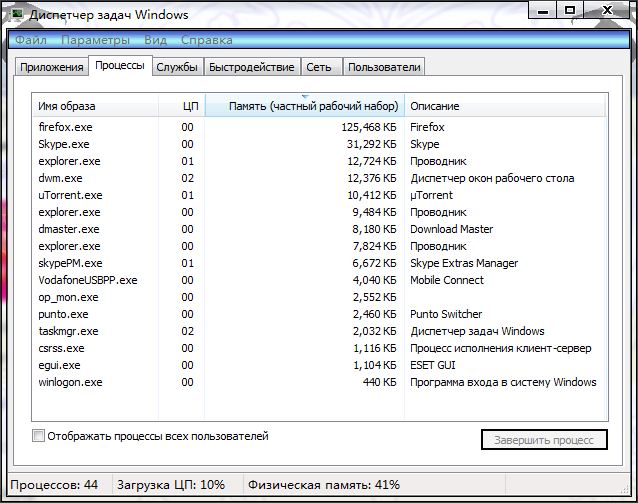Select the op_mon.exe process
The height and width of the screenshot is (503, 638).
[x=319, y=297]
